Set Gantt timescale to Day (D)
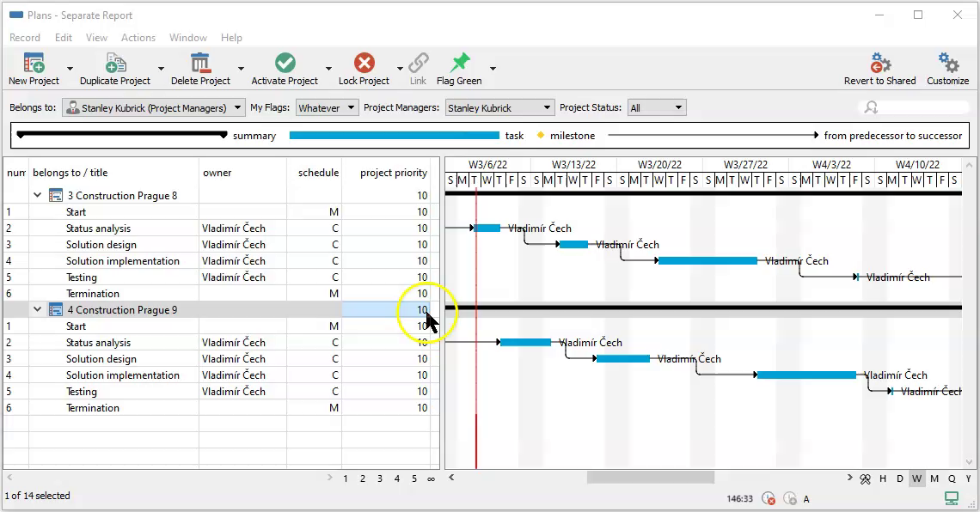Screen dimensions: 980x512 coord(900,478)
